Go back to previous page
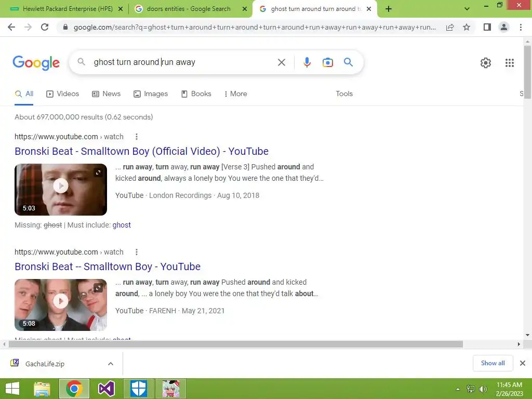Screen dimensions: 532x399 (11, 27)
